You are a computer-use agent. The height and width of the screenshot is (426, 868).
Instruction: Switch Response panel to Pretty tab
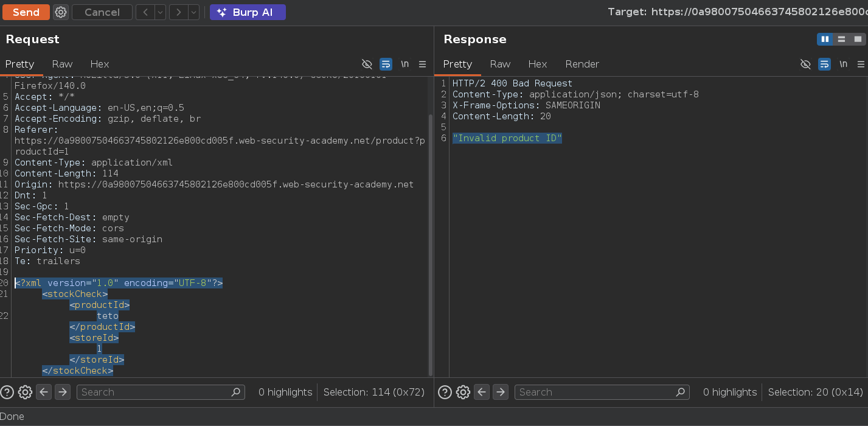[x=457, y=64]
